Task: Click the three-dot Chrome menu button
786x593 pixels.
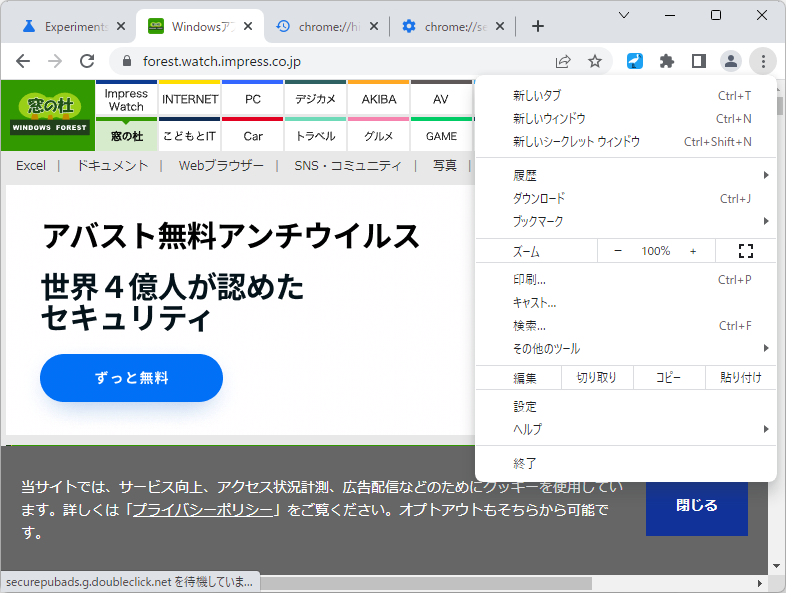Action: coord(763,61)
